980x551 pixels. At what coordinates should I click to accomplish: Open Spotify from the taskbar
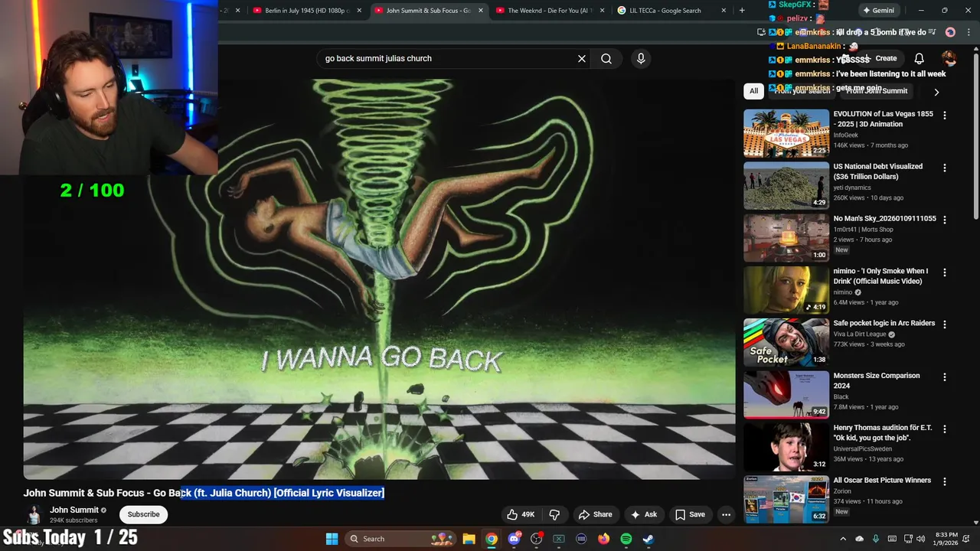tap(626, 539)
